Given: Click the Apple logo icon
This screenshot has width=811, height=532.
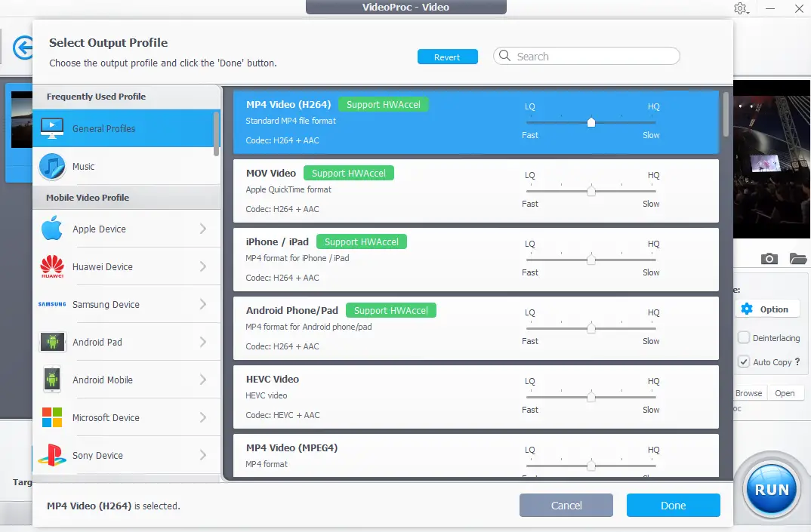Looking at the screenshot, I should click(52, 229).
